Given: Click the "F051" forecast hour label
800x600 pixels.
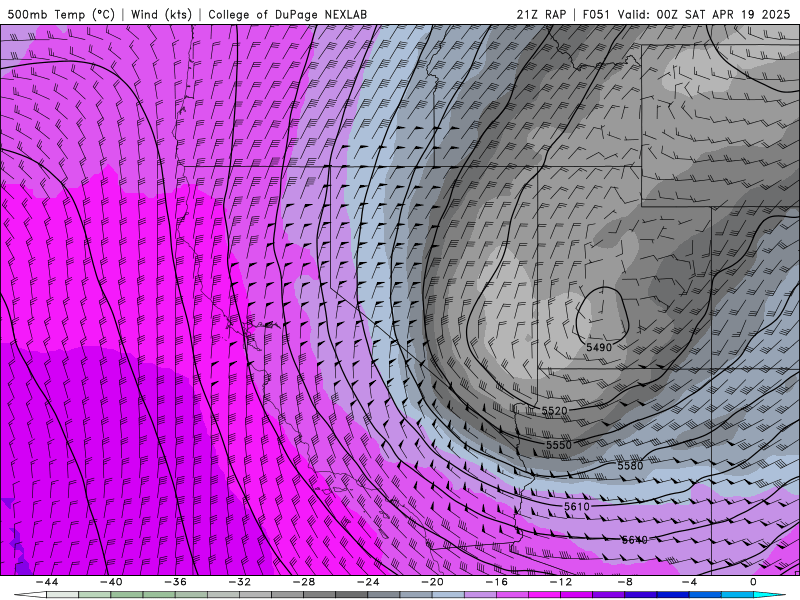Looking at the screenshot, I should (x=596, y=14).
